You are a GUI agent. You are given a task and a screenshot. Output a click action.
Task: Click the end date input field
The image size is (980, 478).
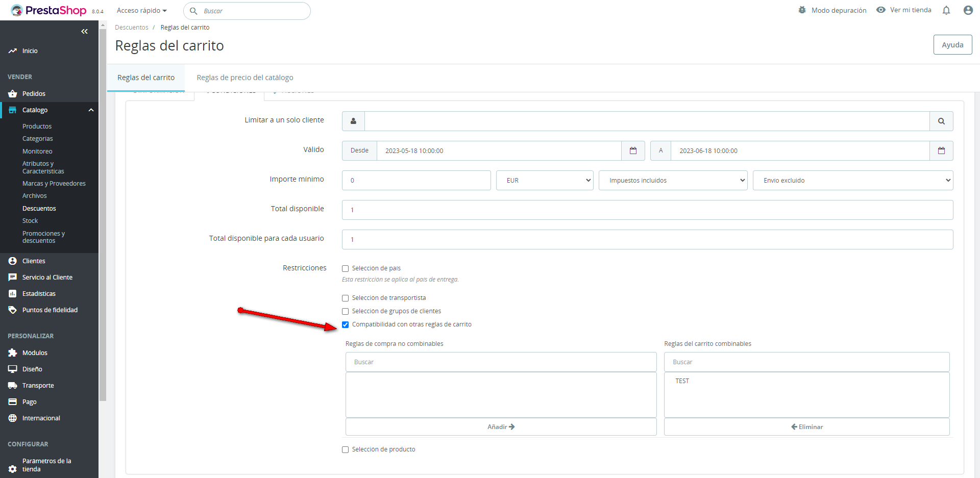click(x=800, y=151)
